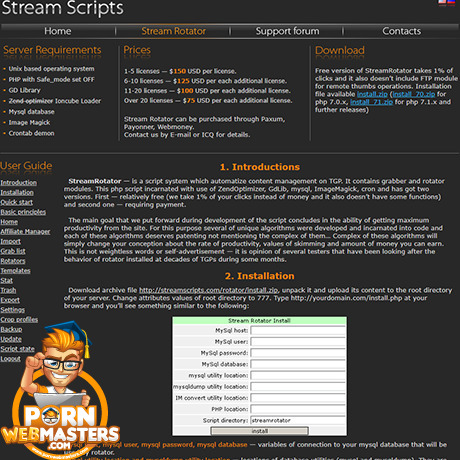Image resolution: width=460 pixels, height=460 pixels.
Task: Open Script state guide link
Action: [x=17, y=349]
